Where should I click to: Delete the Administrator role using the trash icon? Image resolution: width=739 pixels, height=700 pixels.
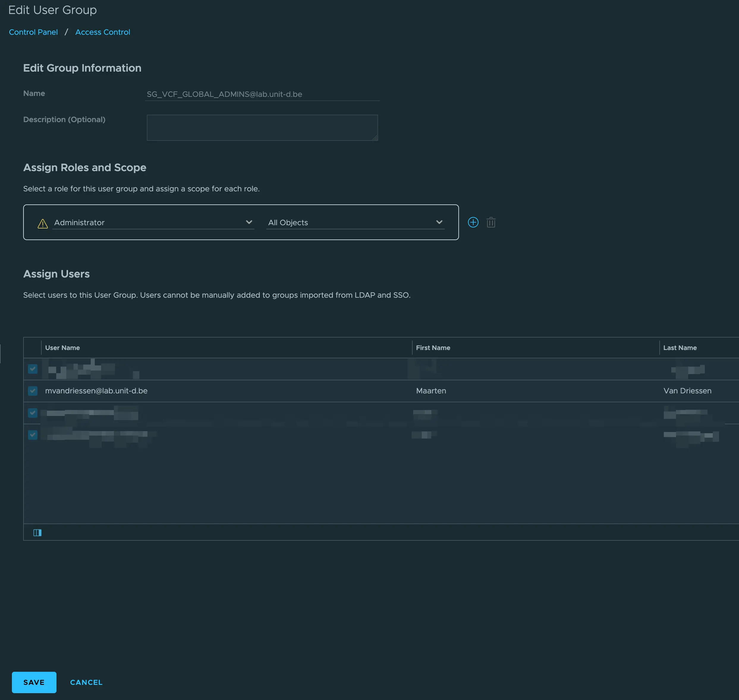click(491, 222)
